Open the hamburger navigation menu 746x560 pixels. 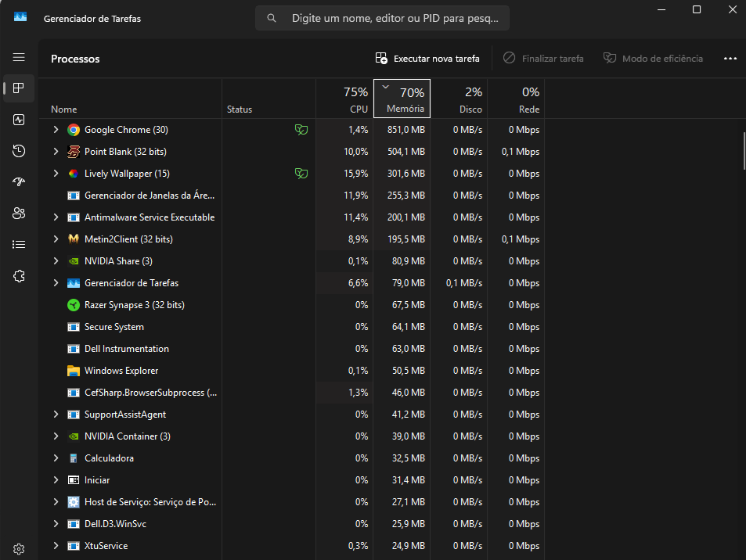pyautogui.click(x=19, y=57)
